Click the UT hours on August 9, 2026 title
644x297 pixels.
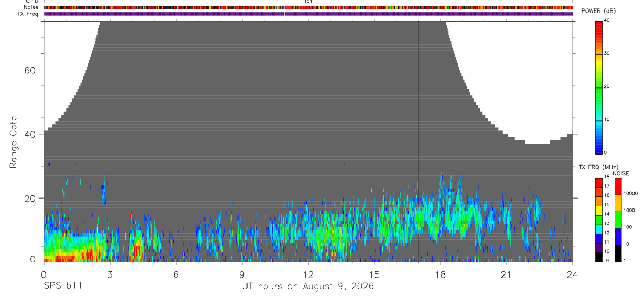pyautogui.click(x=308, y=287)
